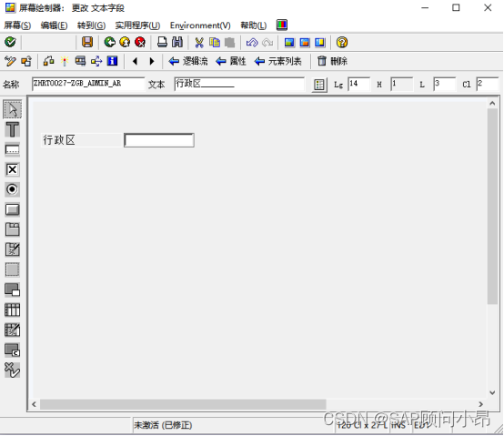504x436 pixels.
Task: Click the L line field
Action: [445, 84]
